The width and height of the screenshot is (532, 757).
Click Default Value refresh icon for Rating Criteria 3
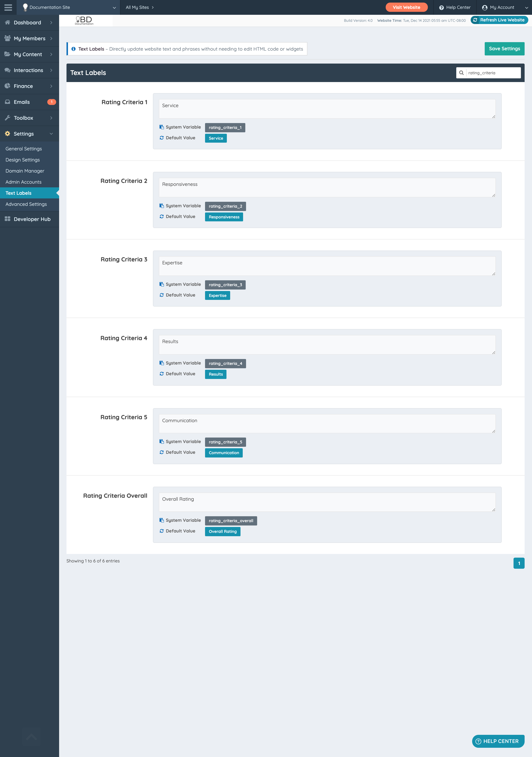coord(161,295)
